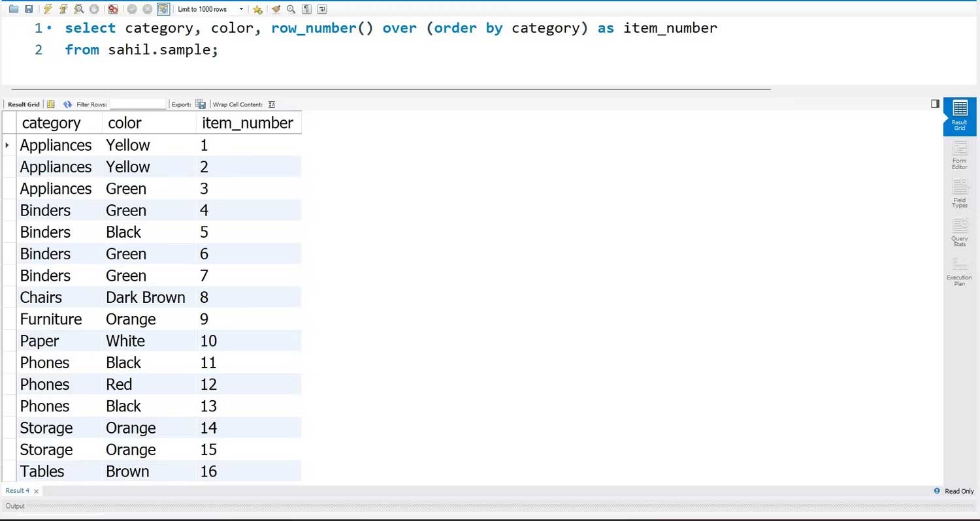This screenshot has width=980, height=521.
Task: Switch to the Query Stats panel
Action: pyautogui.click(x=959, y=234)
